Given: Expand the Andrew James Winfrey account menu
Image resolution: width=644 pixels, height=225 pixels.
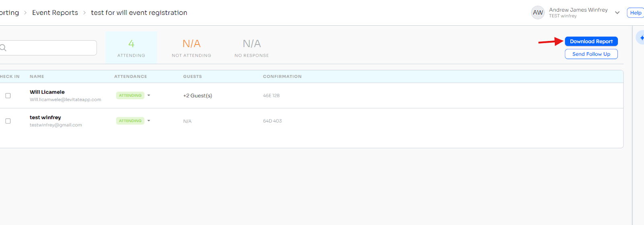Looking at the screenshot, I should 617,13.
